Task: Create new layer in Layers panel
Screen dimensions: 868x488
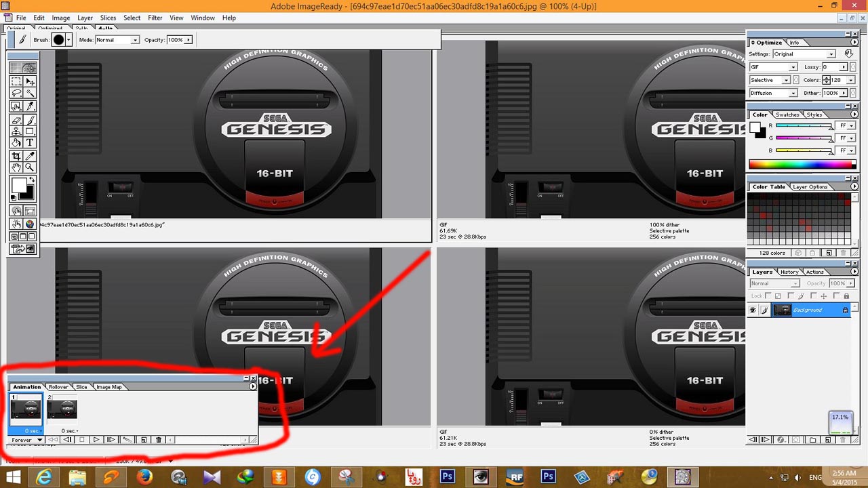Action: click(x=828, y=440)
